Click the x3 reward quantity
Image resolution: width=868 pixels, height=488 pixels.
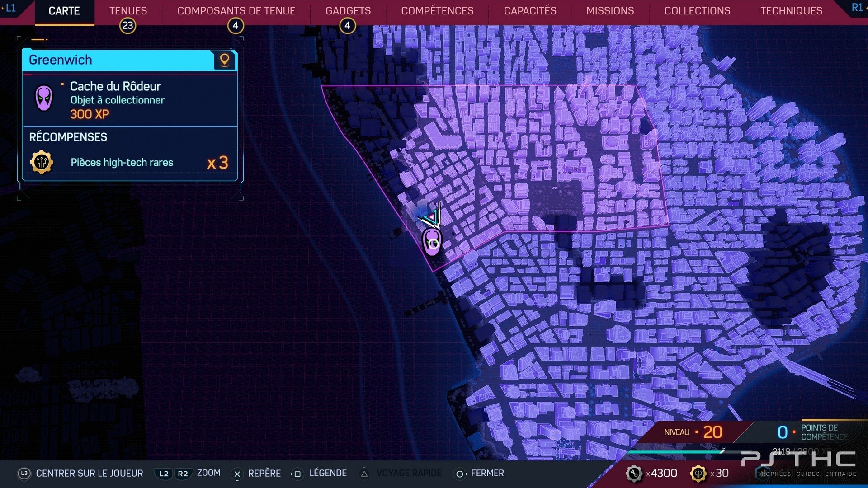[x=217, y=163]
